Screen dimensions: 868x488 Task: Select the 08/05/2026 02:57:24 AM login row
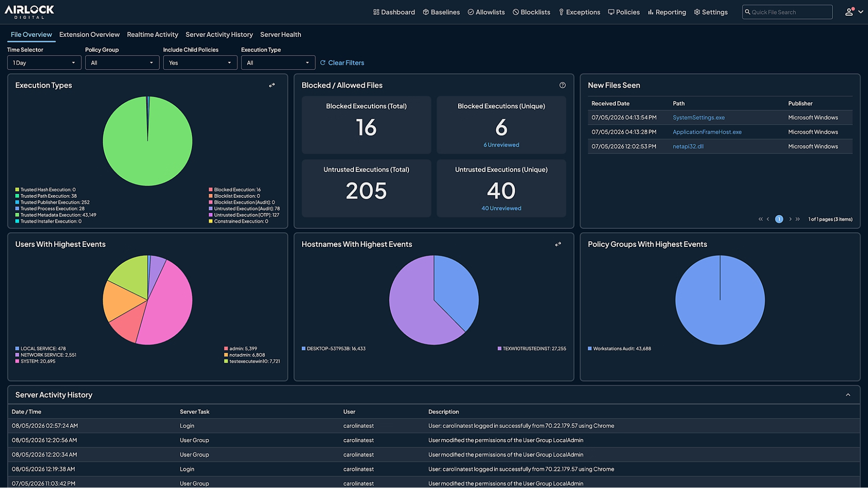[x=434, y=426]
